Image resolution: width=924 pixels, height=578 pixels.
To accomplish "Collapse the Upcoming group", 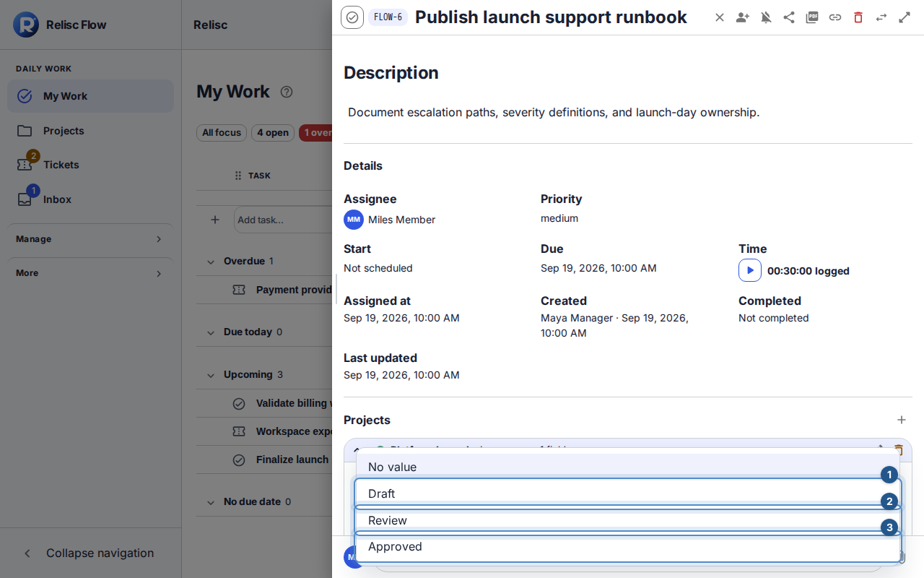I will click(x=211, y=375).
